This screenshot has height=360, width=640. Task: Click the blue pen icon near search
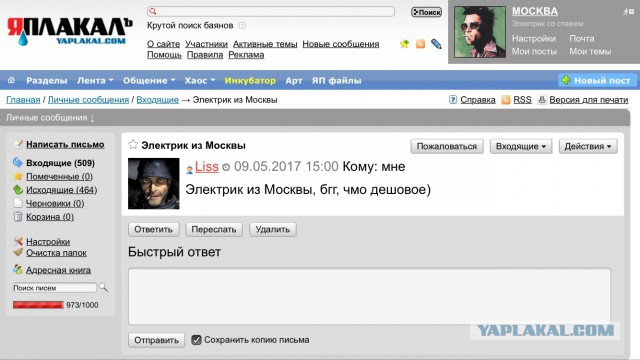436,44
